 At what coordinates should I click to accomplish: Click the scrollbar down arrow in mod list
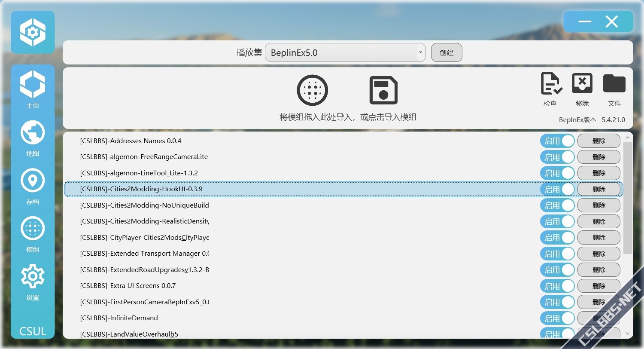click(628, 333)
